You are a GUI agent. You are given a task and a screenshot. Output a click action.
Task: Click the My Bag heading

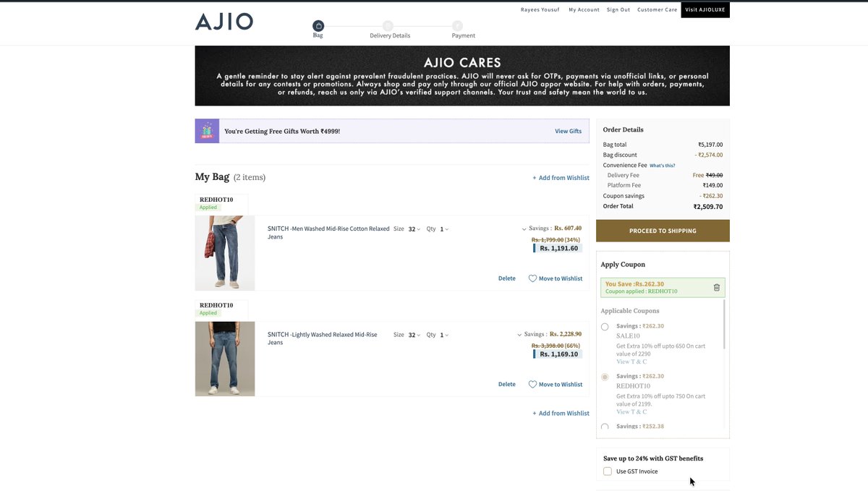(212, 177)
